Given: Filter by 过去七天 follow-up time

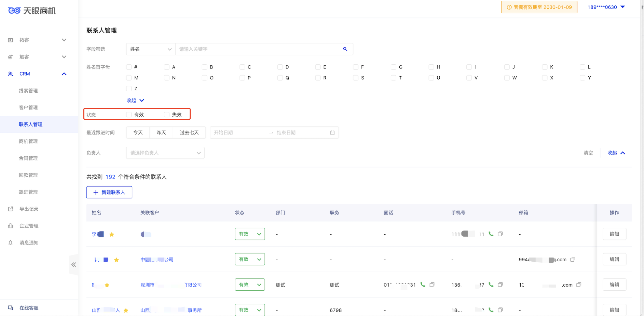Looking at the screenshot, I should click(x=189, y=133).
